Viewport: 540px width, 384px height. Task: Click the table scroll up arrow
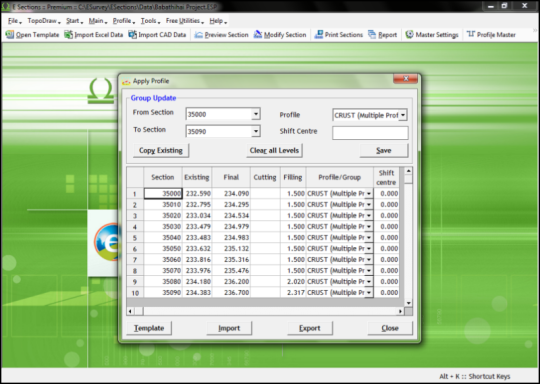click(408, 171)
